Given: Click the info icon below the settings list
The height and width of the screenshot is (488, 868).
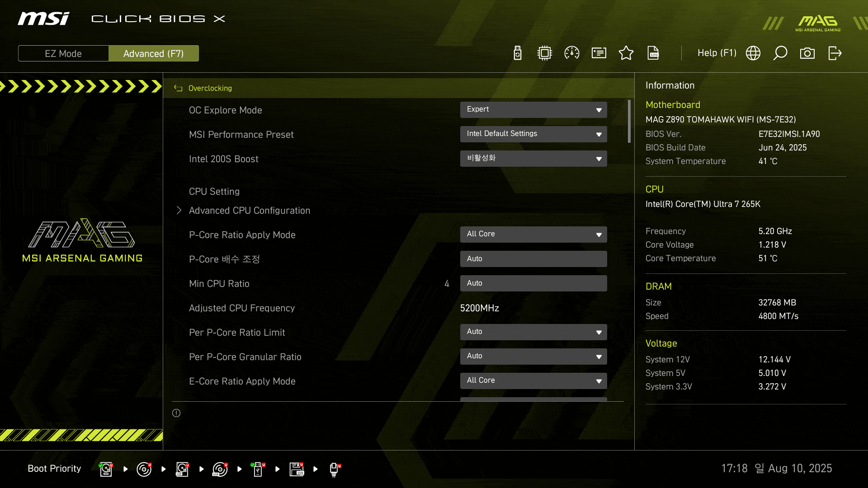Looking at the screenshot, I should [176, 413].
